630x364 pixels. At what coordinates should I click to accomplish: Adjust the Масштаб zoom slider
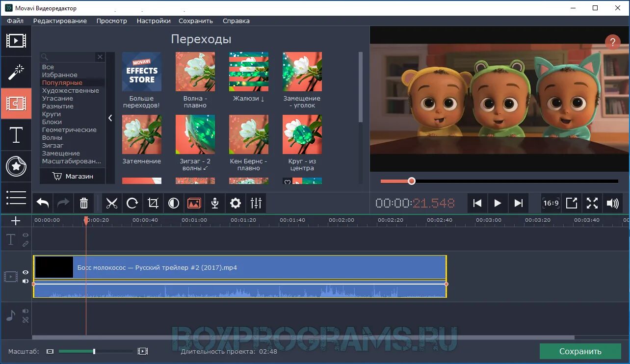click(96, 351)
